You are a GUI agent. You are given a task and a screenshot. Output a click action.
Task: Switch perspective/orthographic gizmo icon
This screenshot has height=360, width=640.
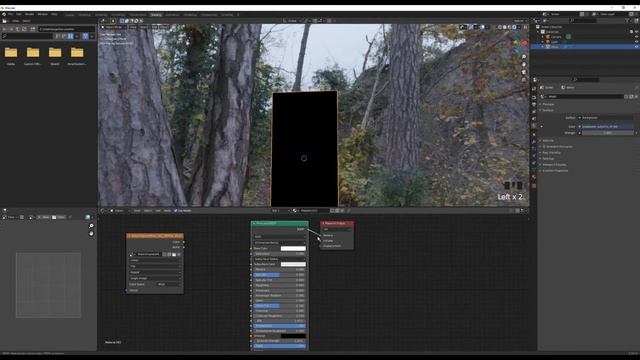524,79
